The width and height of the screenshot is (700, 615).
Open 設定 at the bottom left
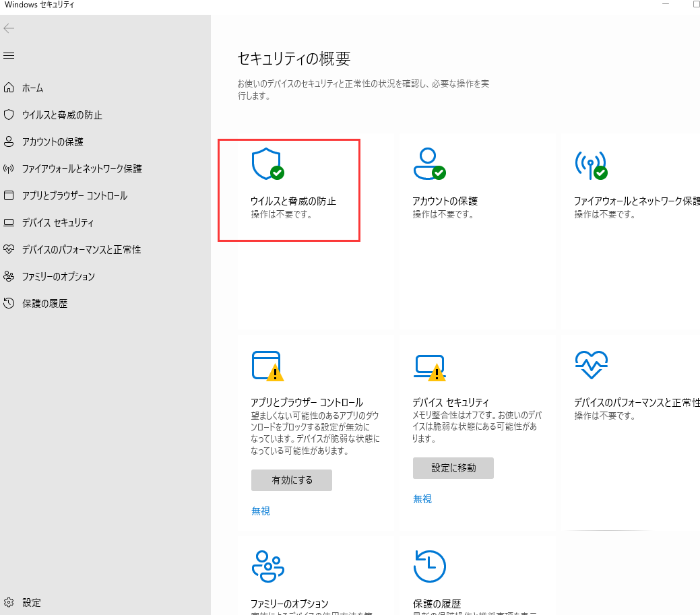27,602
